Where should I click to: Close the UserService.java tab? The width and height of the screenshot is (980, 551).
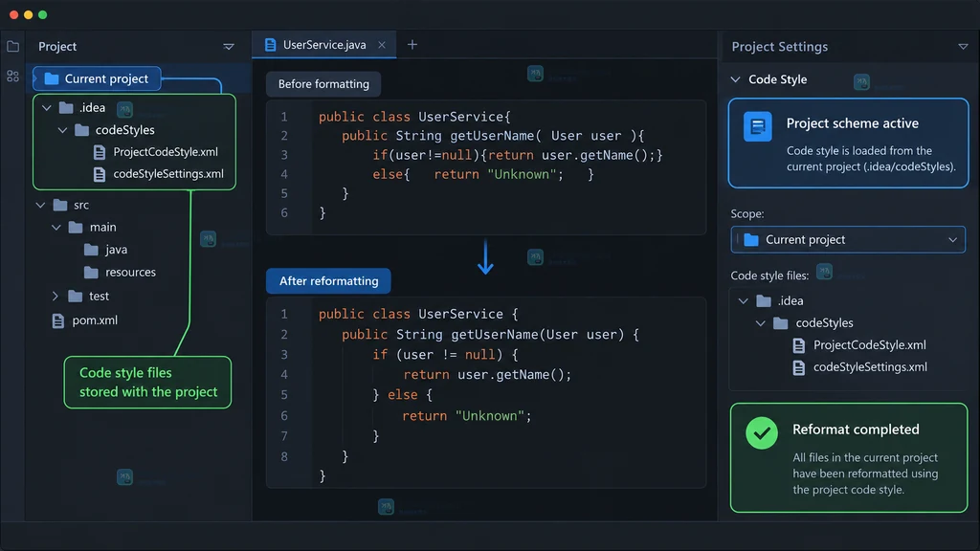382,45
